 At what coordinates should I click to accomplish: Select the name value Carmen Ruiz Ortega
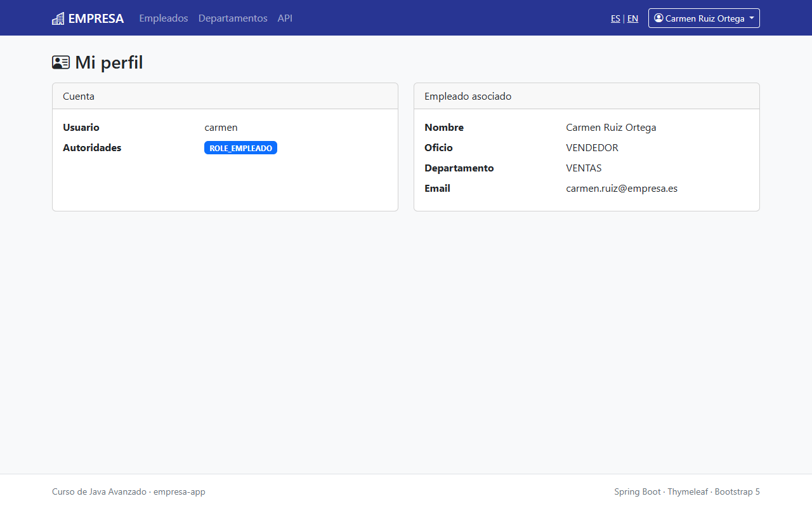[x=611, y=128]
